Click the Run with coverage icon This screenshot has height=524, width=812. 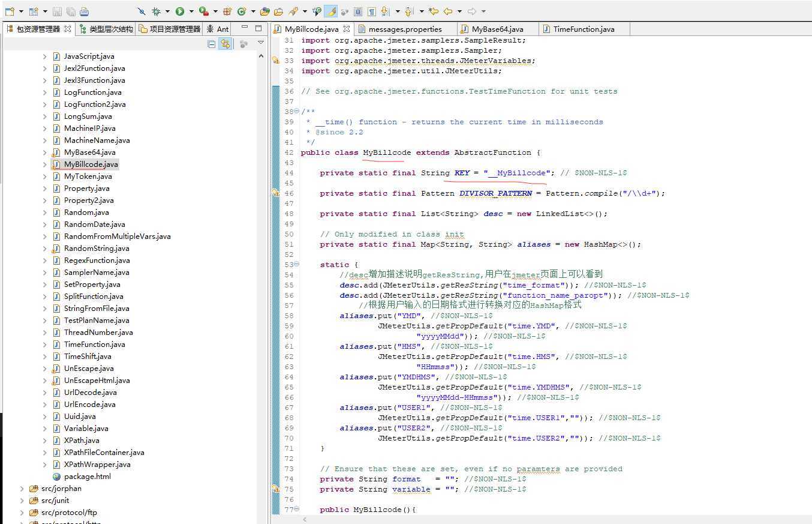tap(203, 11)
